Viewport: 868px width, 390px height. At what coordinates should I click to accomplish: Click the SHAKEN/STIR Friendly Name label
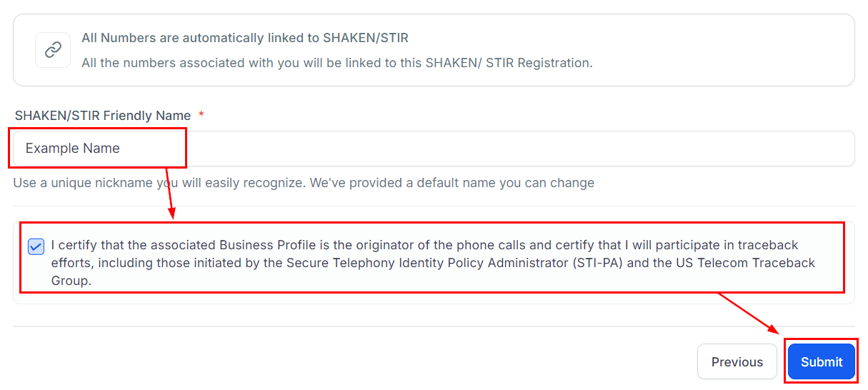click(103, 116)
